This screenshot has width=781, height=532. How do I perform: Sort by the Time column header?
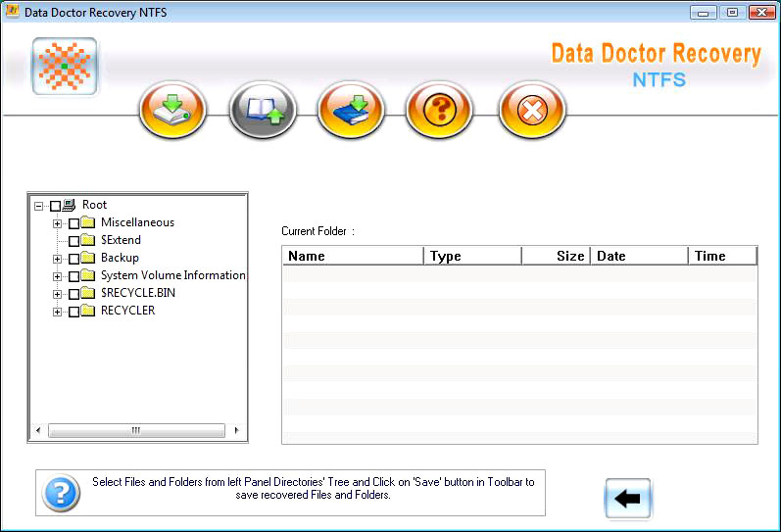tap(723, 256)
